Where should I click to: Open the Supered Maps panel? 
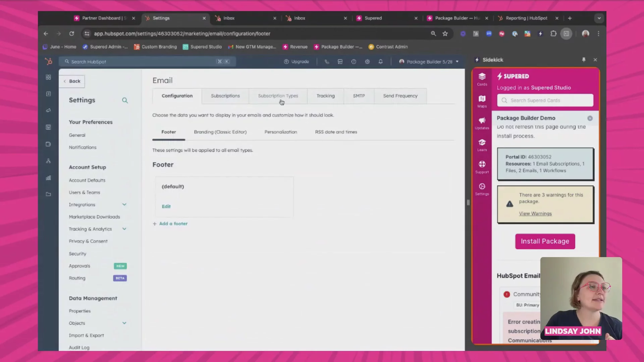pos(482,101)
